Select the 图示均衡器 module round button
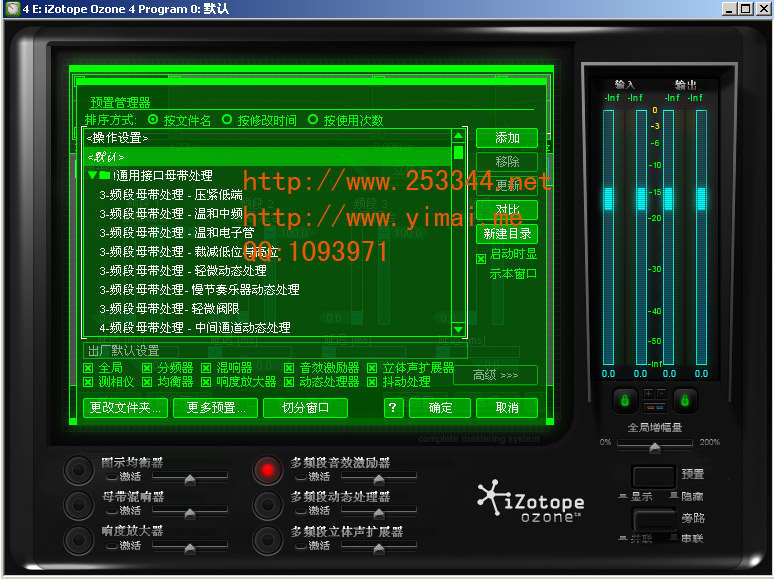774x579 pixels. (78, 470)
